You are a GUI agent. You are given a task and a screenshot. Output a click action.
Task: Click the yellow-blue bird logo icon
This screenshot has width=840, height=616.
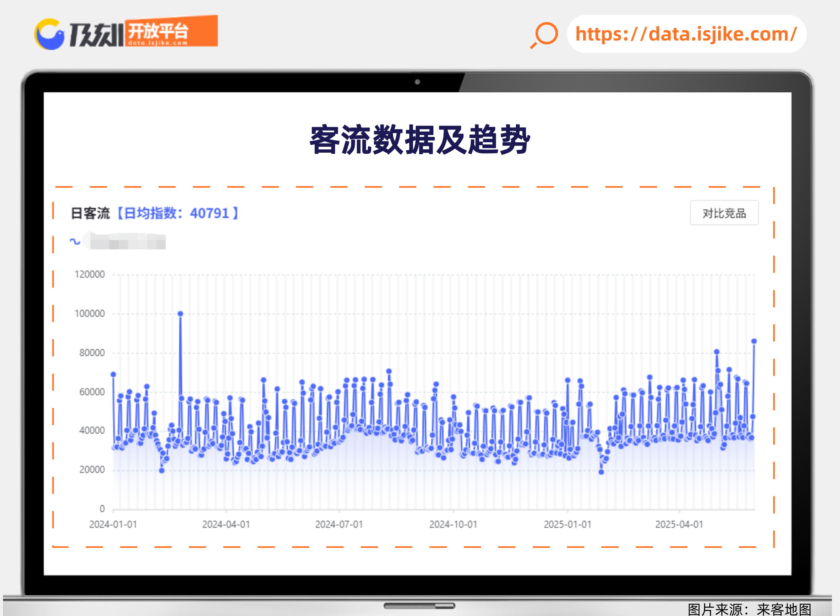pos(49,34)
